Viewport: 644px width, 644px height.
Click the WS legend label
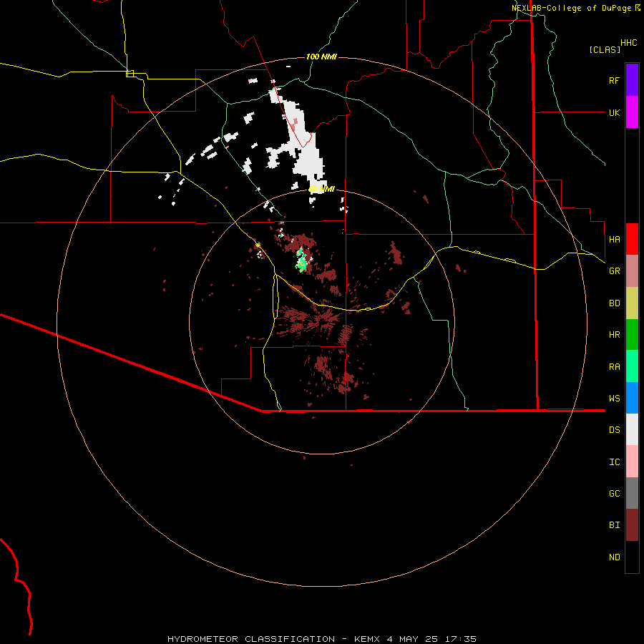pyautogui.click(x=614, y=399)
